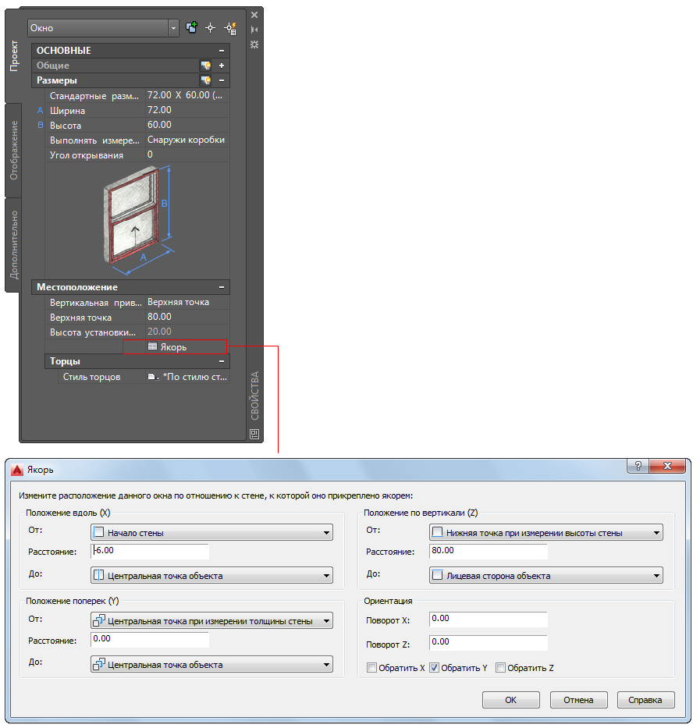Image resolution: width=700 pixels, height=728 pixels.
Task: Open the Якорь worksheet icon
Action: [x=152, y=346]
